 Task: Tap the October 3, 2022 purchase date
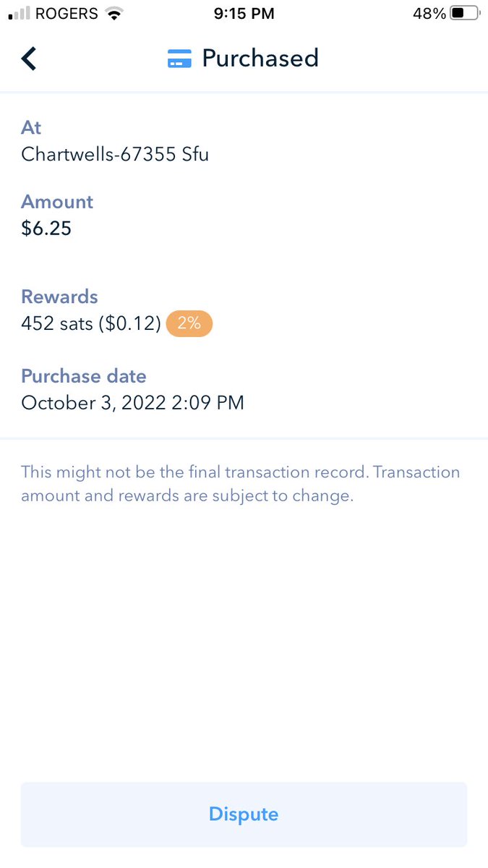tap(132, 403)
